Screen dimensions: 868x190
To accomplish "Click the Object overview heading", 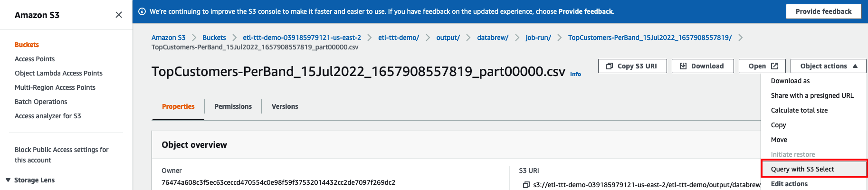I will pos(194,145).
